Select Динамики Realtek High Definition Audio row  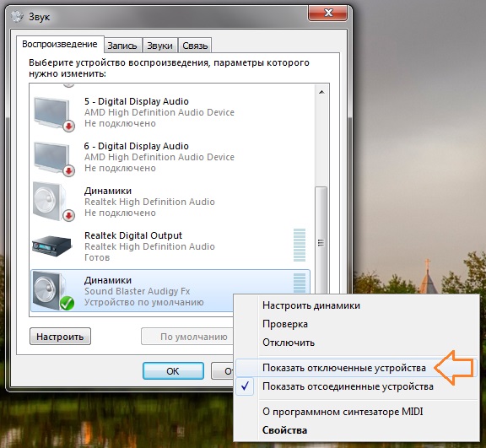pos(170,202)
